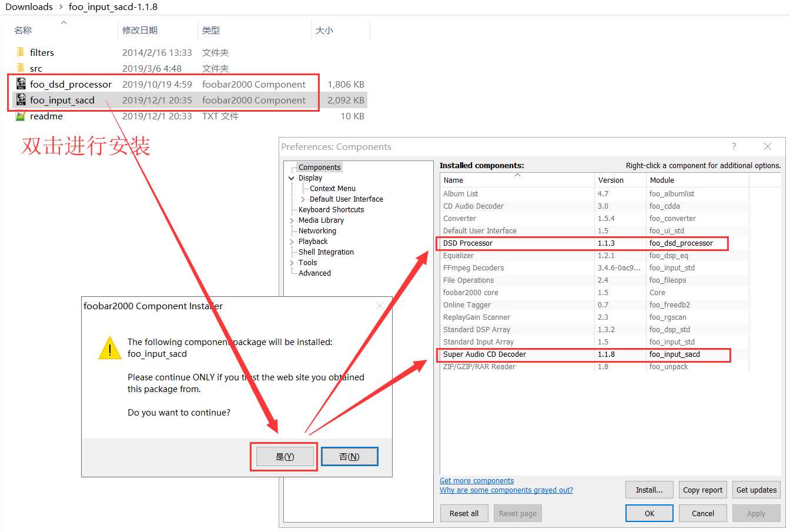Screen dimensions: 790x532
Task: Select the Default User Interface component row
Action: (x=594, y=230)
